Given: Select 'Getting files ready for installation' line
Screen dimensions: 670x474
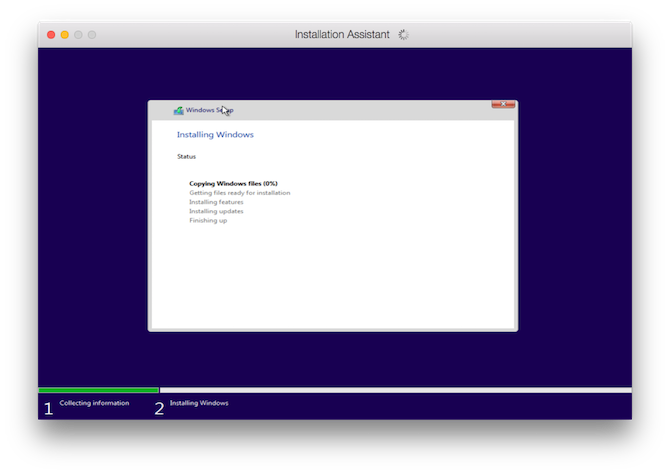Looking at the screenshot, I should [240, 193].
